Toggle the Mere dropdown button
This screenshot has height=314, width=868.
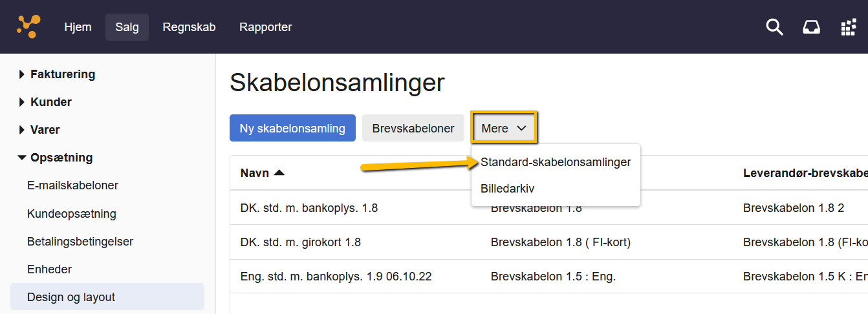505,128
